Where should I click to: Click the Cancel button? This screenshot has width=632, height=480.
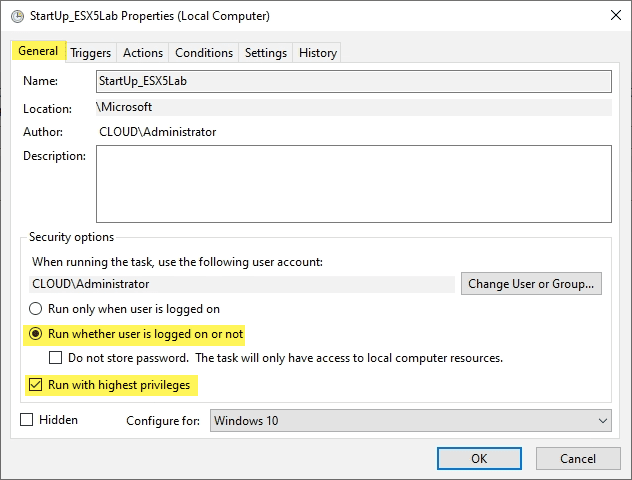coord(578,458)
